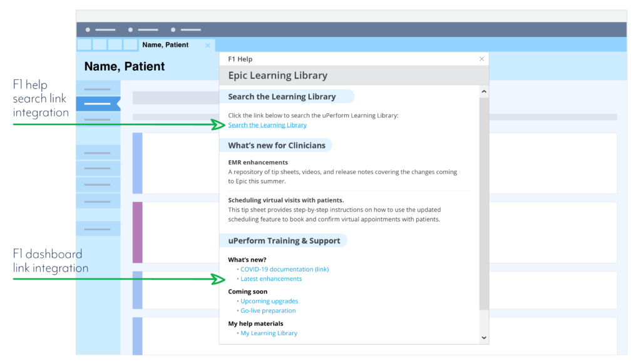Open COVID-19 documentation link
Image resolution: width=641 pixels, height=364 pixels.
(285, 269)
